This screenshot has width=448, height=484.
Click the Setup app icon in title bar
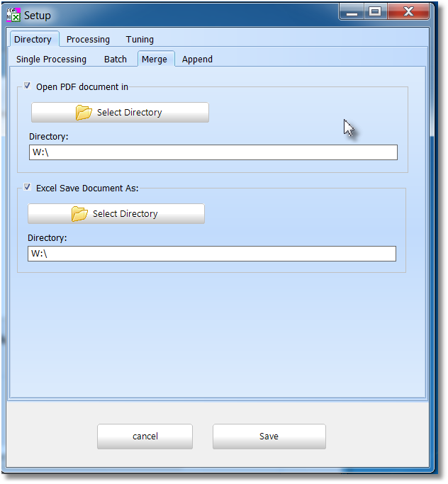pyautogui.click(x=13, y=15)
